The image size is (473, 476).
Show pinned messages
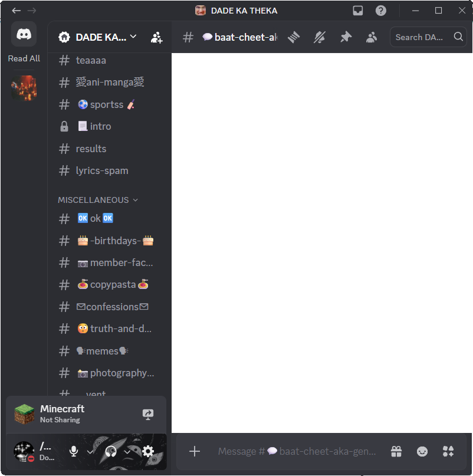pos(346,37)
